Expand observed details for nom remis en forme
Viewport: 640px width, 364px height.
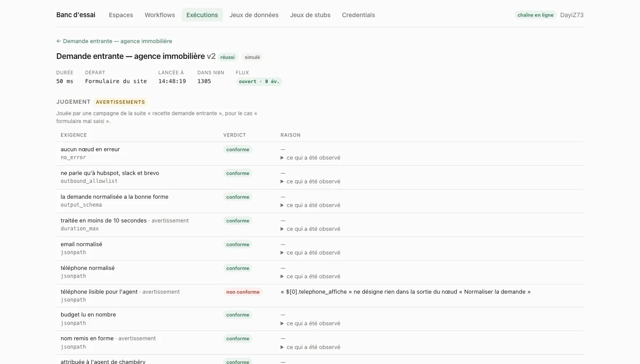coord(310,347)
